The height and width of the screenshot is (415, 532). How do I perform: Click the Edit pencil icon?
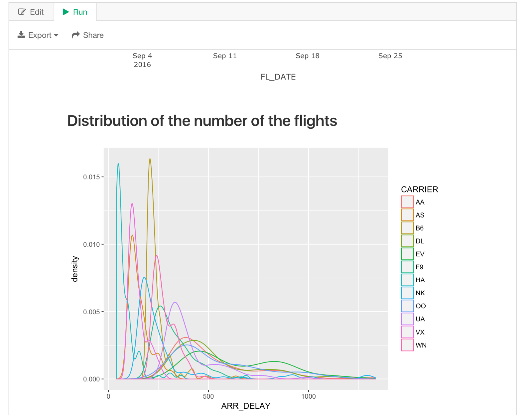(x=22, y=12)
